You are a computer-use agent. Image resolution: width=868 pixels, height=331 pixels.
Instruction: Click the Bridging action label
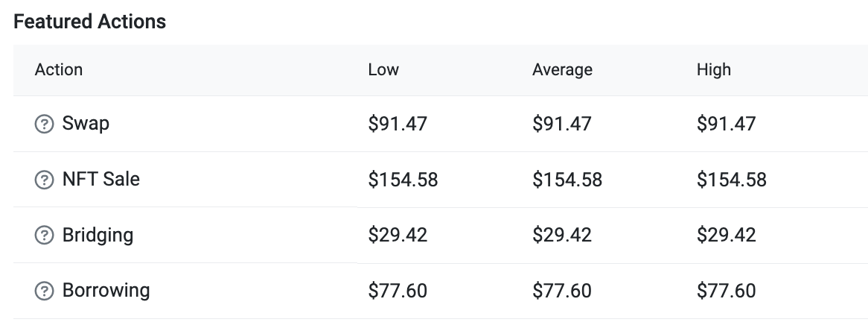pyautogui.click(x=98, y=235)
